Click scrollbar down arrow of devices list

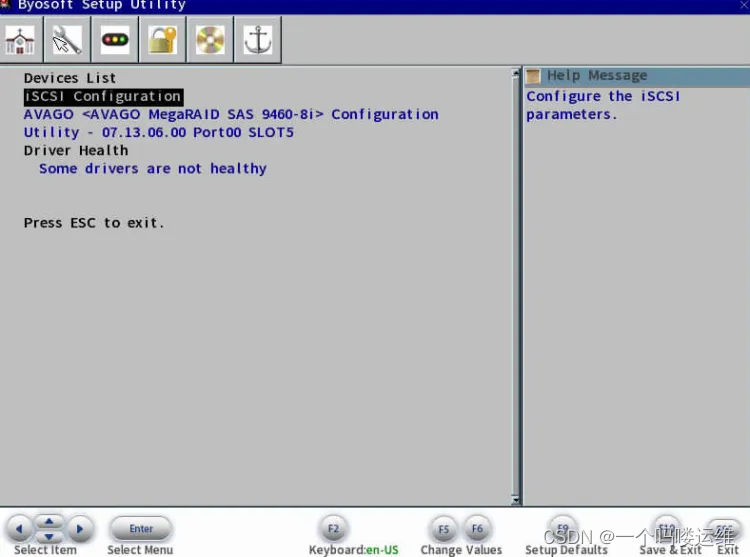pos(516,500)
